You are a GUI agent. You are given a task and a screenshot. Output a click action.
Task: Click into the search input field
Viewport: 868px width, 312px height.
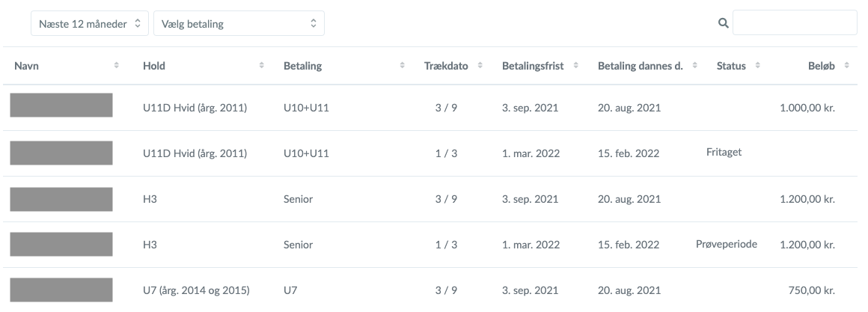pos(794,23)
